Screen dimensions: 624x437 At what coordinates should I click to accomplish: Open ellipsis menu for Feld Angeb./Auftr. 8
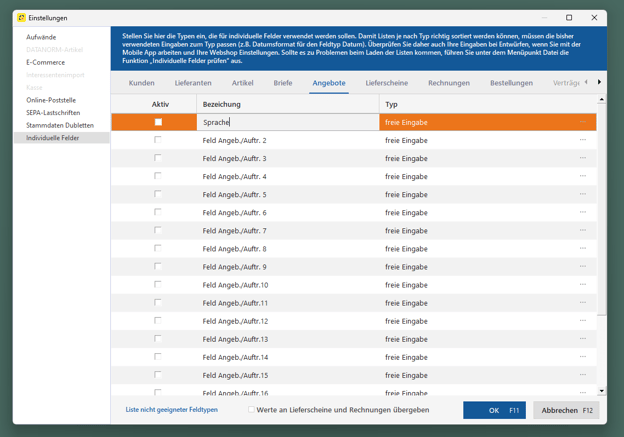(x=583, y=248)
